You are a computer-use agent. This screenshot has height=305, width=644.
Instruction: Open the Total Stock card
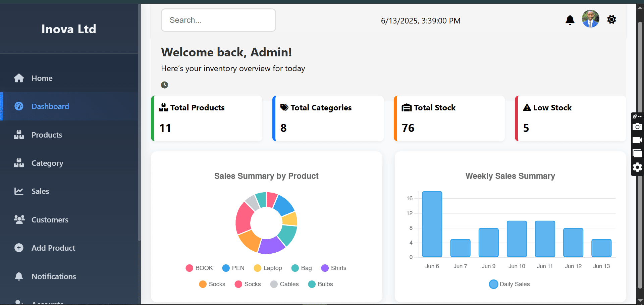[449, 118]
